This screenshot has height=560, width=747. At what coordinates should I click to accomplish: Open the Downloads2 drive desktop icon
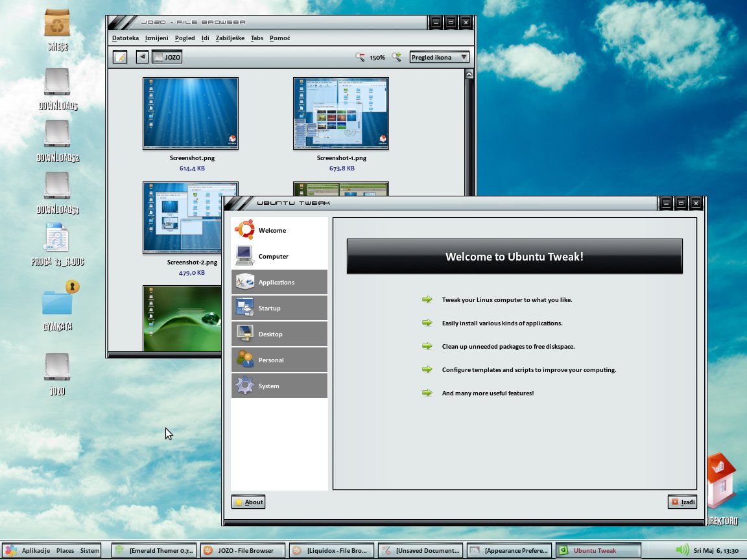[57, 134]
